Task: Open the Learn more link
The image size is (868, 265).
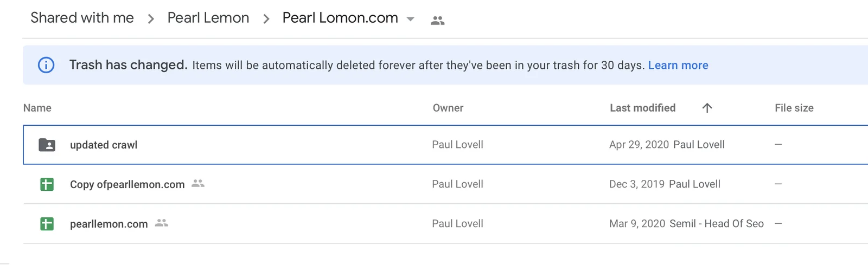Action: coord(678,65)
